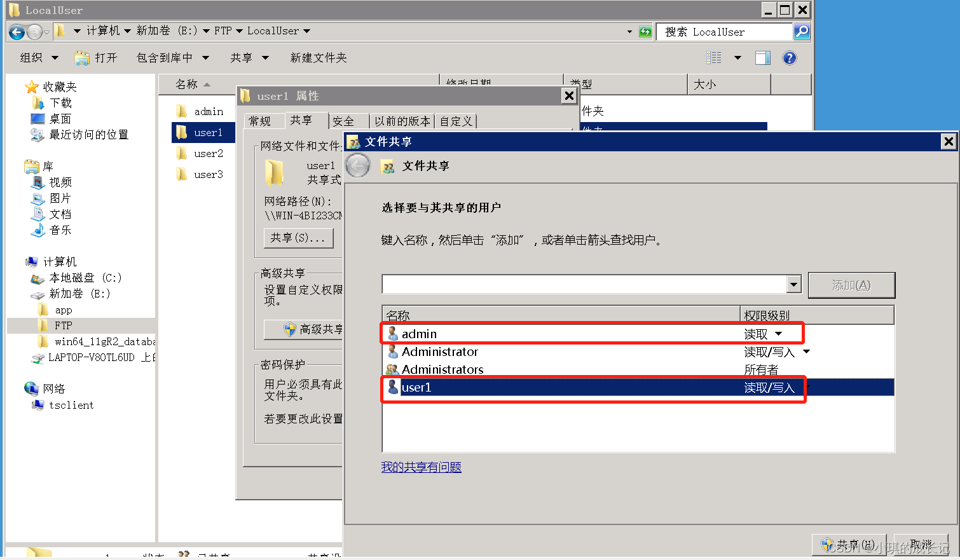Click the Videos library icon

tap(38, 182)
